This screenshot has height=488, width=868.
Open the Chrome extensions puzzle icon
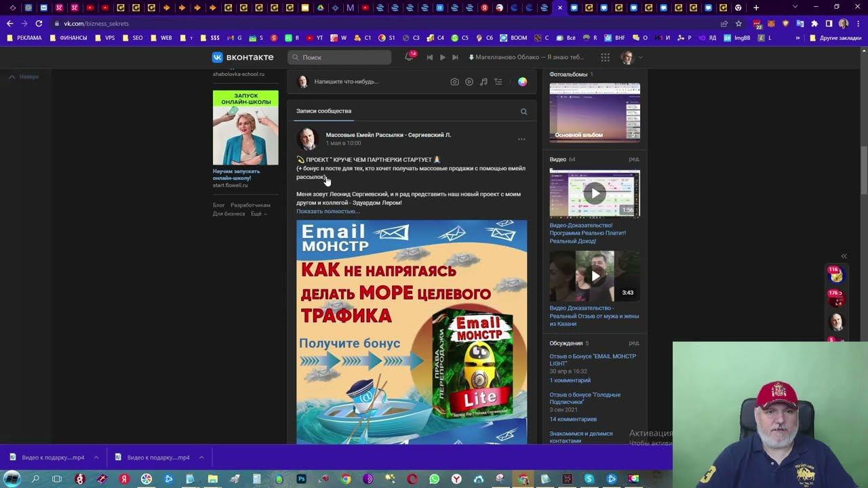click(x=814, y=23)
